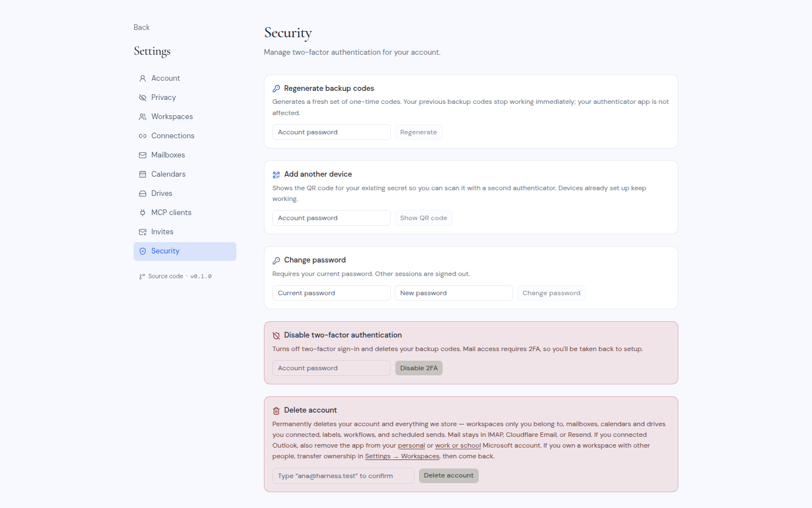This screenshot has height=508, width=812.
Task: Open the Drives settings section
Action: click(185, 194)
